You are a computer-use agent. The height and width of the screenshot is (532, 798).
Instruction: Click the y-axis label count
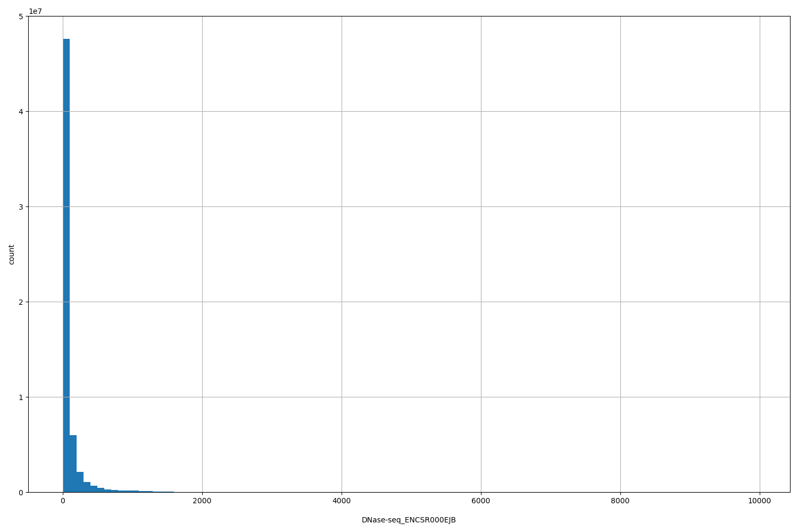pos(12,254)
